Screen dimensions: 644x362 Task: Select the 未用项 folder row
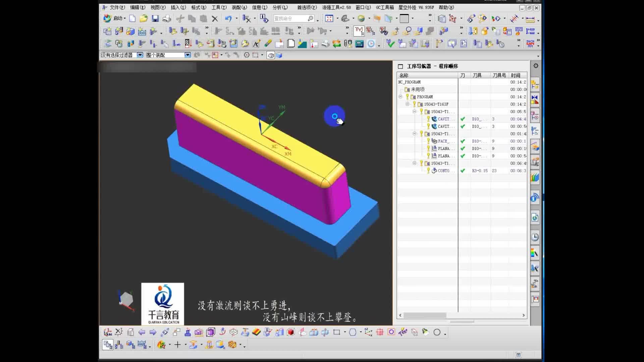[x=462, y=89]
